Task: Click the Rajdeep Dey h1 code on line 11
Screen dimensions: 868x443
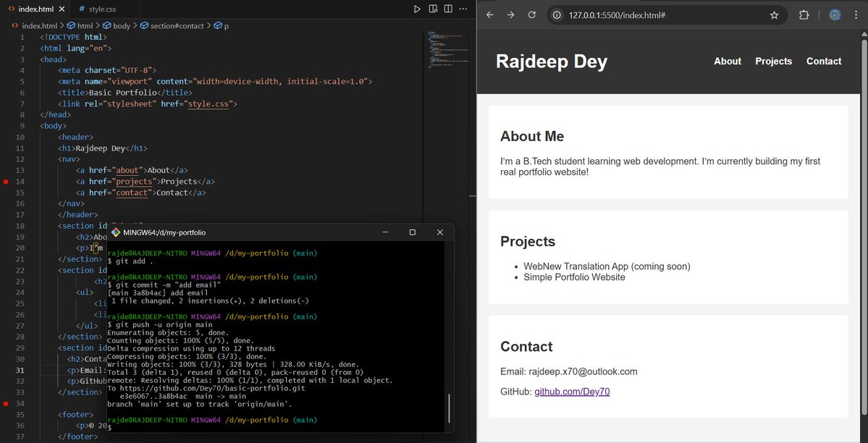Action: [103, 148]
